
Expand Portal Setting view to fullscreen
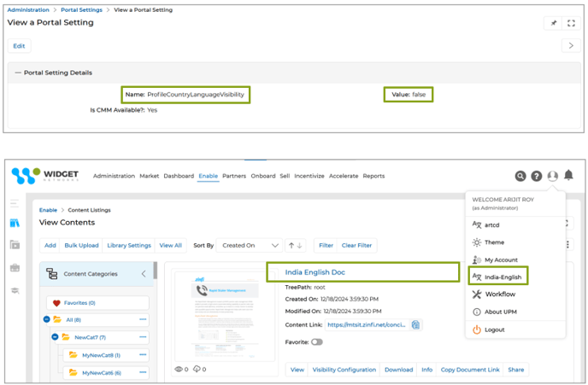572,23
